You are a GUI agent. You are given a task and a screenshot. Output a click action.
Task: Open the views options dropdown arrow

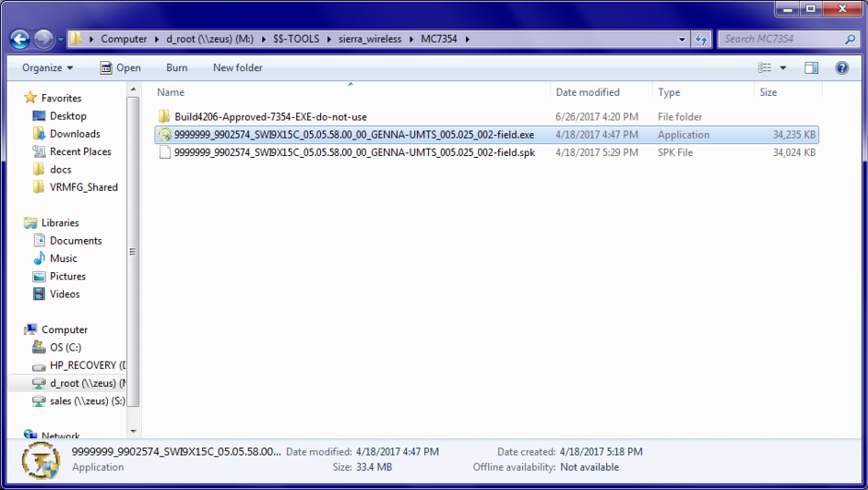point(783,67)
